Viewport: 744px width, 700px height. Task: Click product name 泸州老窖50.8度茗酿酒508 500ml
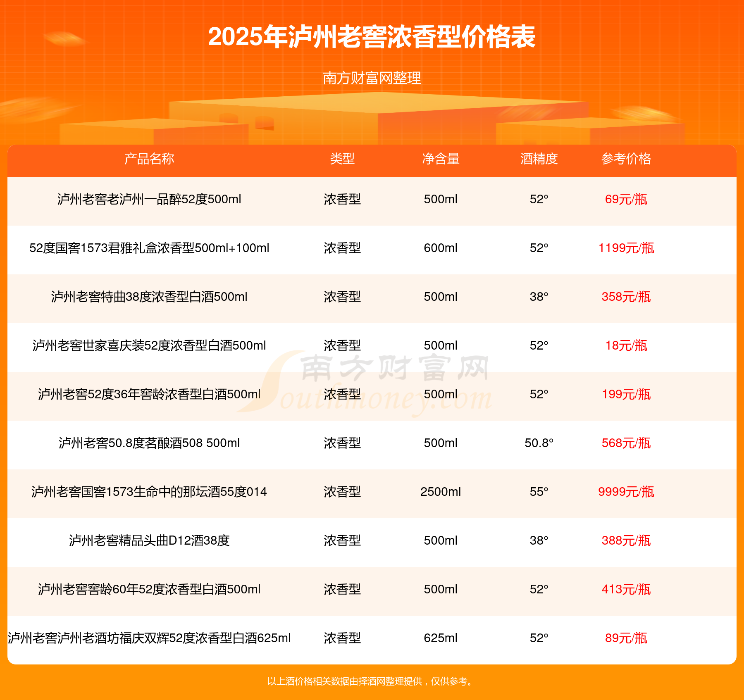(149, 443)
